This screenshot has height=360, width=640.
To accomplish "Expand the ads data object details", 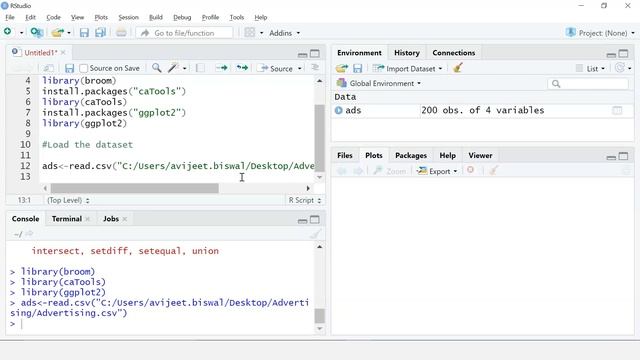I will click(338, 110).
